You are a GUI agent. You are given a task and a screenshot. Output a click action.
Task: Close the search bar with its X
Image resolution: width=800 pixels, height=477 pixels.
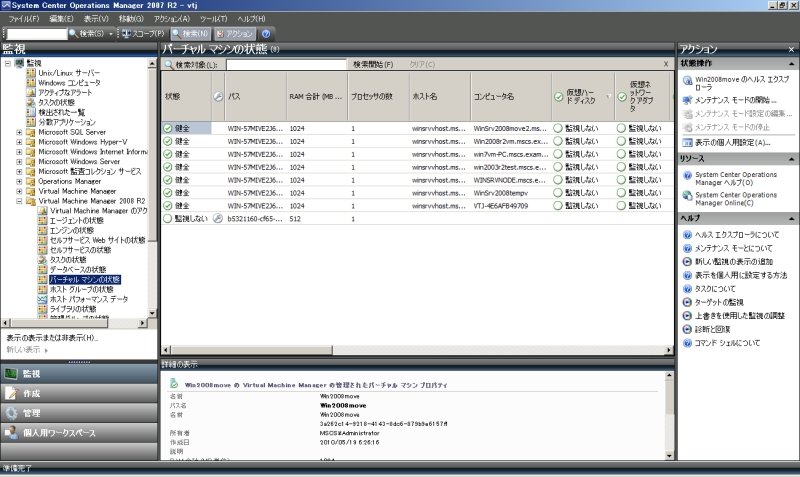click(x=666, y=64)
